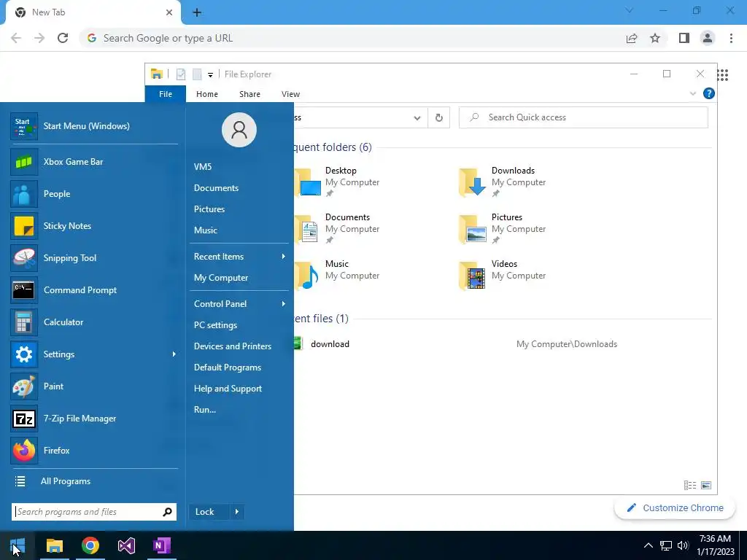This screenshot has width=747, height=560.
Task: Launch Command Prompt
Action: [94, 290]
